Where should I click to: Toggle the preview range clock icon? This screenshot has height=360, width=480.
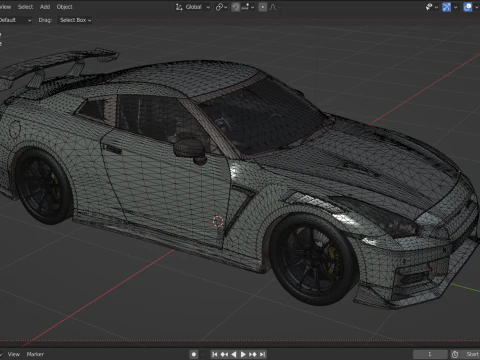tap(455, 354)
